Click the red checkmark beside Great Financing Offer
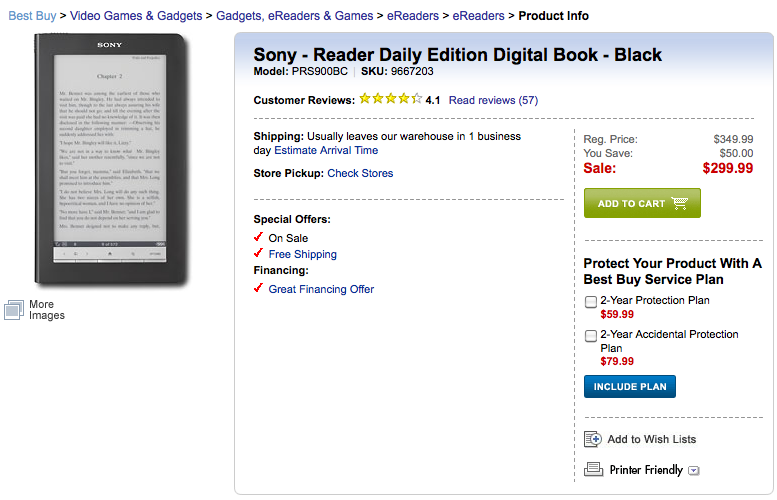 (x=259, y=289)
